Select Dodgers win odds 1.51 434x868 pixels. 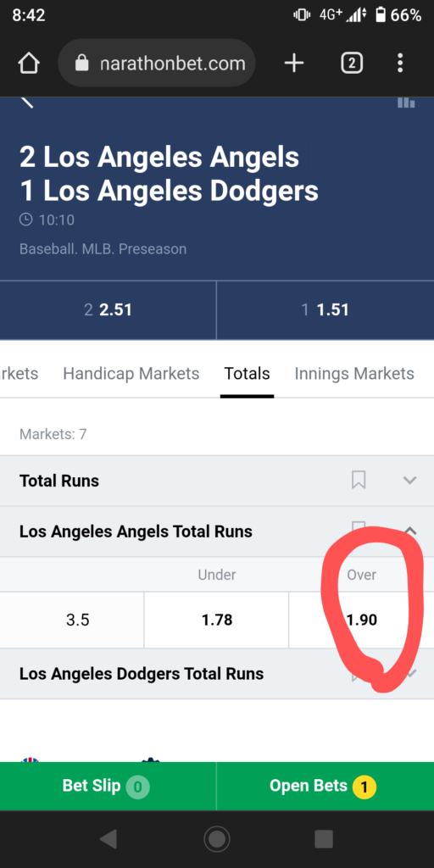[x=325, y=310]
